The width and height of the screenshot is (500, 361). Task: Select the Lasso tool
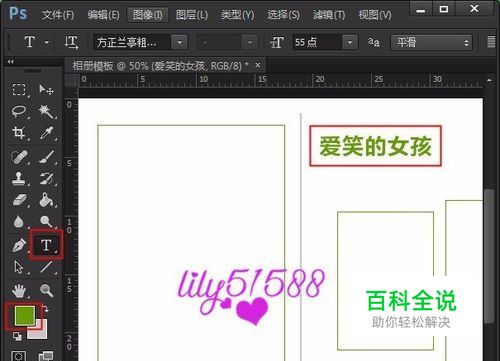[19, 111]
